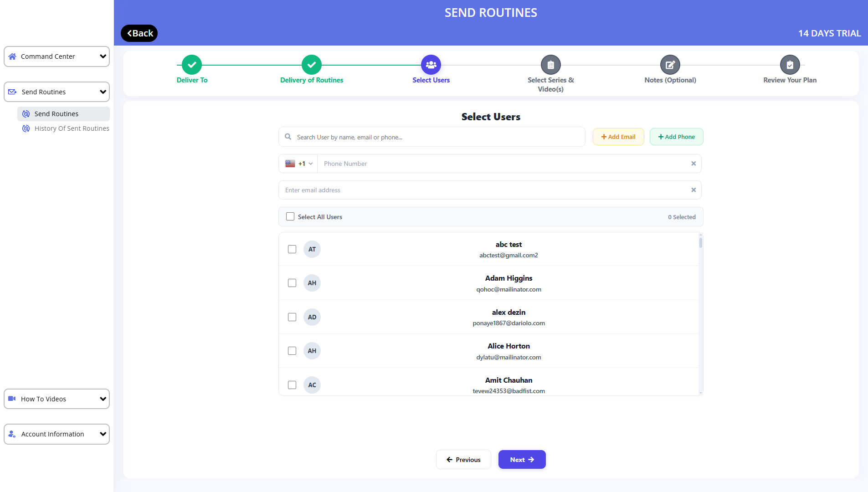Image resolution: width=868 pixels, height=492 pixels.
Task: Click the Deliver To step checkmark icon
Action: 192,65
